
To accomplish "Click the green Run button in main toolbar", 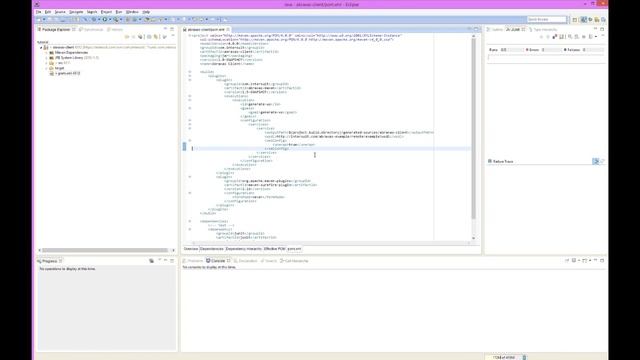I will [x=105, y=19].
